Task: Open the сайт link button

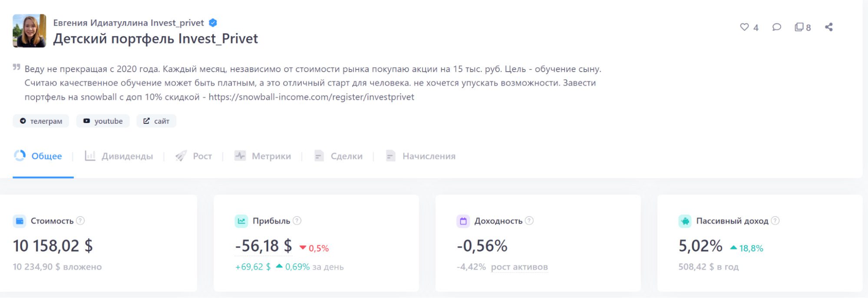Action: pos(156,121)
